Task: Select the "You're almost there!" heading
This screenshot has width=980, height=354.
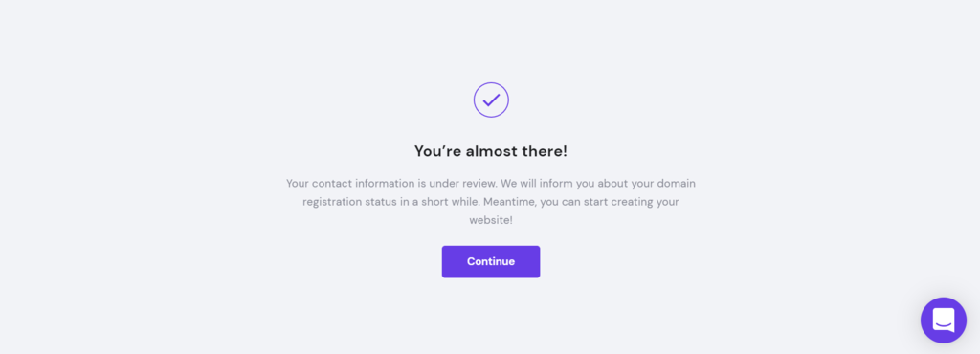Action: tap(491, 151)
